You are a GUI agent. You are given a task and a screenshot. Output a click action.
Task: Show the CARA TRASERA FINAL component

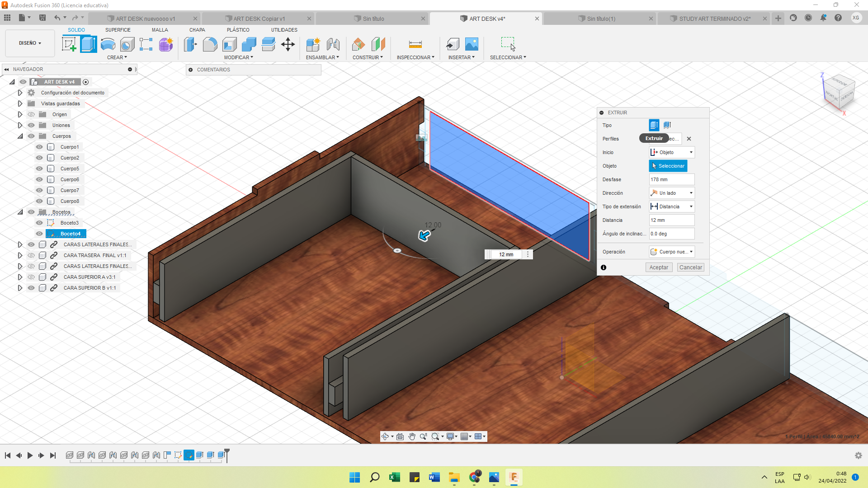(x=31, y=255)
